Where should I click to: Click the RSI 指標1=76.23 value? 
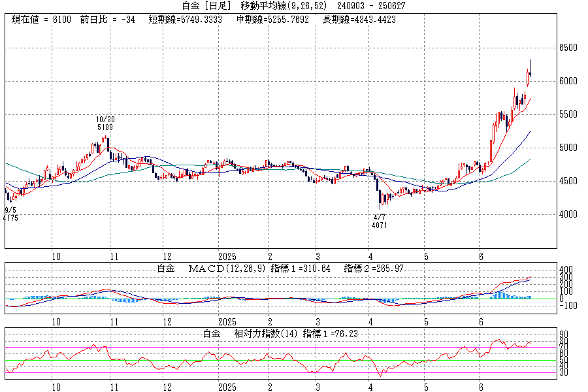coord(327,334)
